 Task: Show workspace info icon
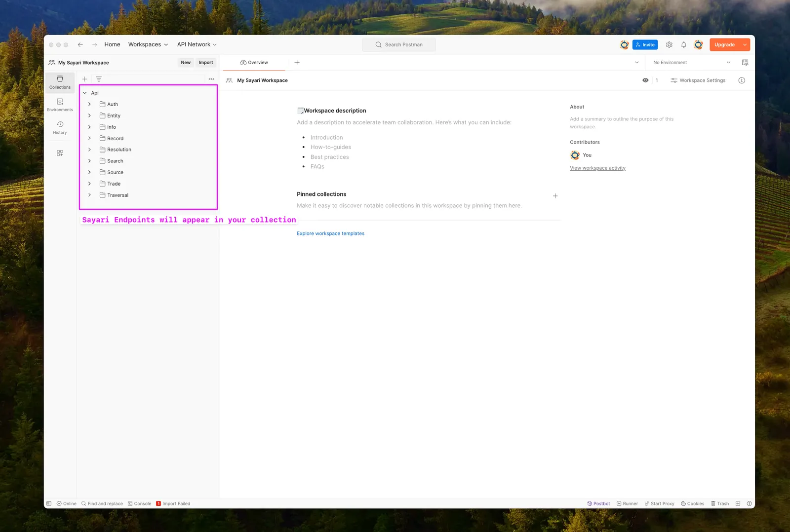pos(742,80)
